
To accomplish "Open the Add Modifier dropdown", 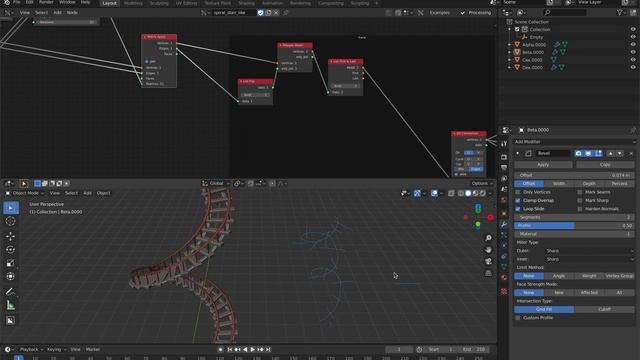I will (x=574, y=142).
